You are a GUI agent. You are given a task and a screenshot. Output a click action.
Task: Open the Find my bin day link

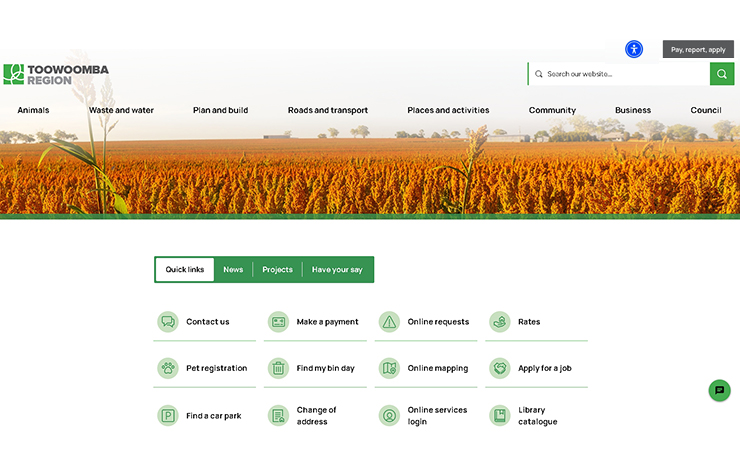(x=326, y=368)
